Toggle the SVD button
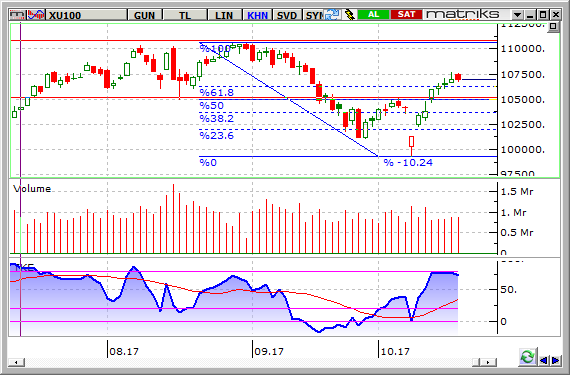 (287, 15)
